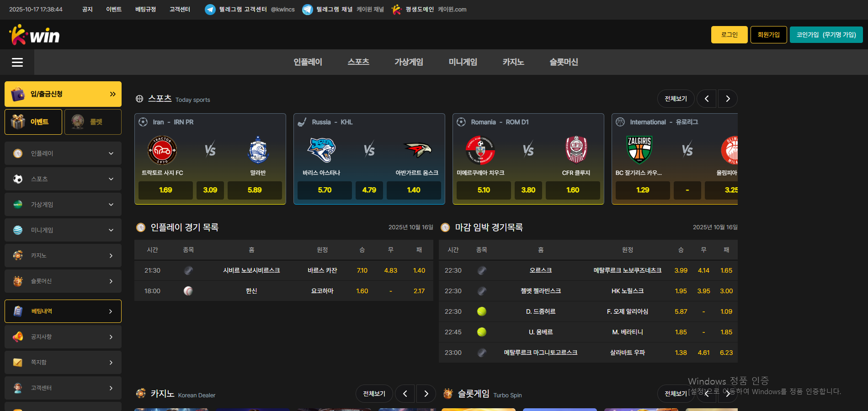Click the Kwin logo

point(34,35)
